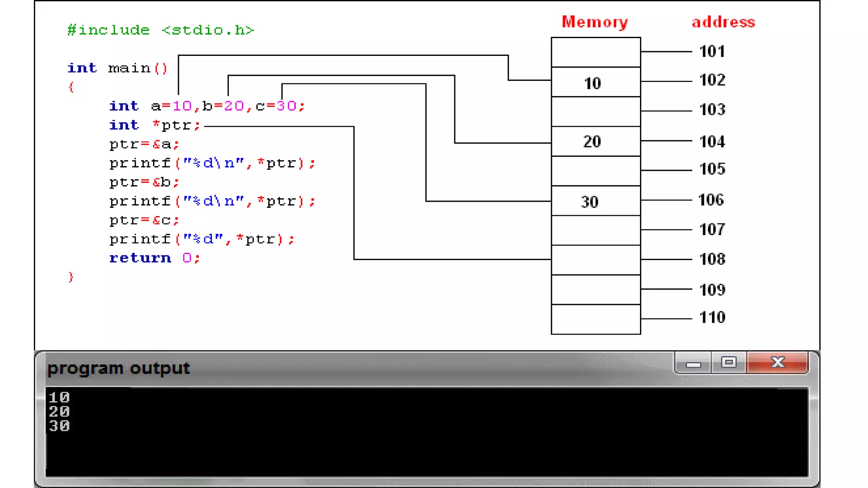Close the program output window
The image size is (868, 488).
(x=777, y=363)
